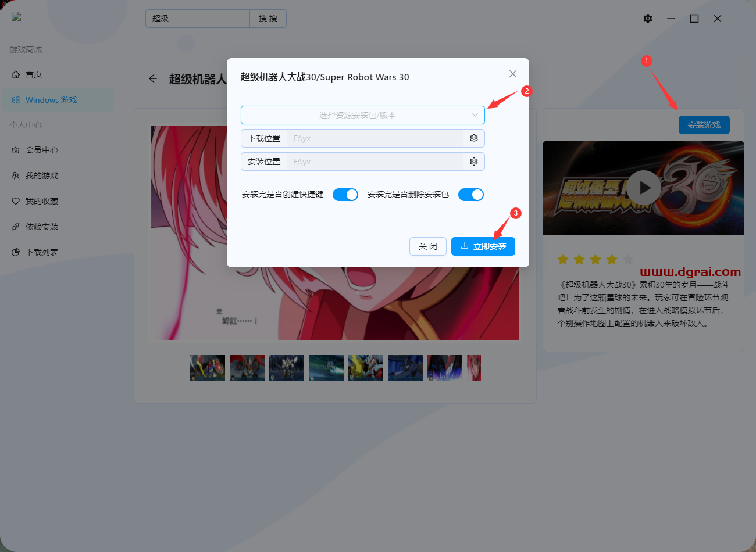Select the first screenshot thumbnail
This screenshot has height=552, width=756.
[208, 368]
